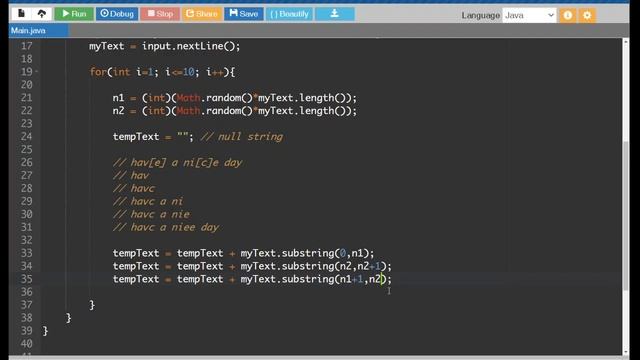Save the current code
The height and width of the screenshot is (360, 640).
click(244, 14)
